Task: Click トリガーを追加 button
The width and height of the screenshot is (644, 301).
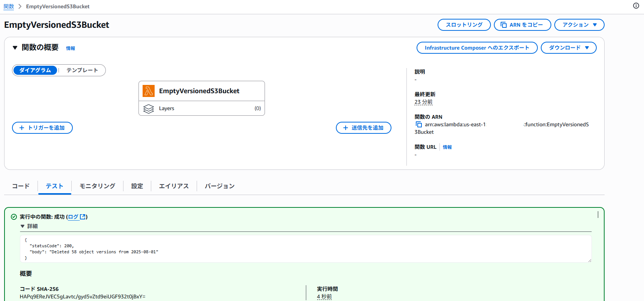Action: point(42,128)
